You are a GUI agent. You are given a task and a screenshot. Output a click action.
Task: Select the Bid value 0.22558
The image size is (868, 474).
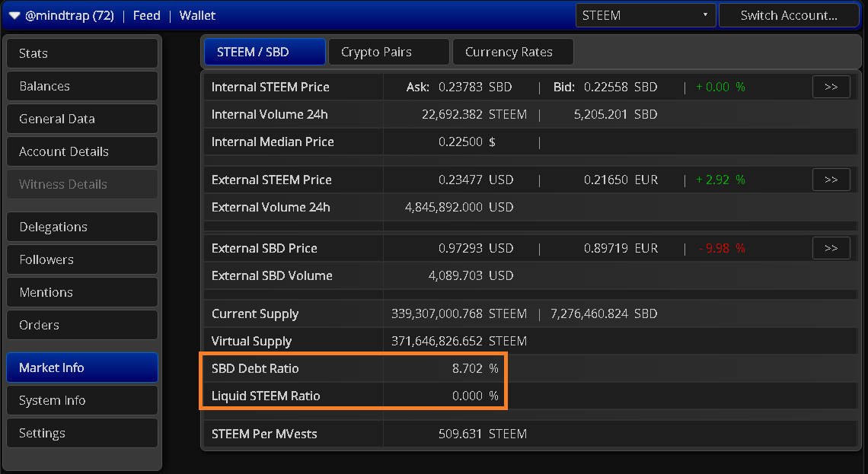tap(605, 87)
